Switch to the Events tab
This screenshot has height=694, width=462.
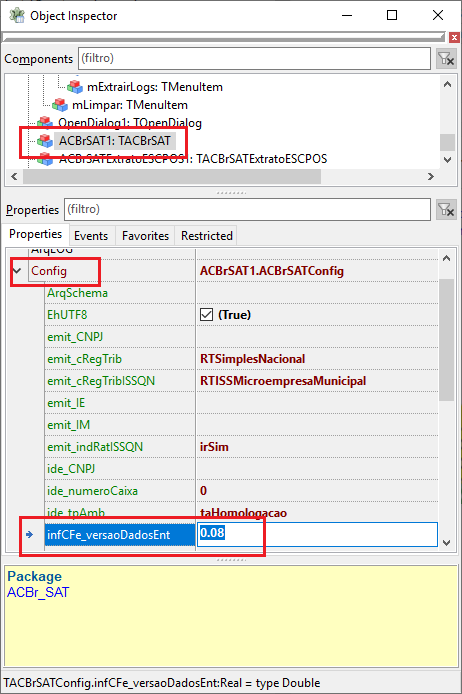91,235
